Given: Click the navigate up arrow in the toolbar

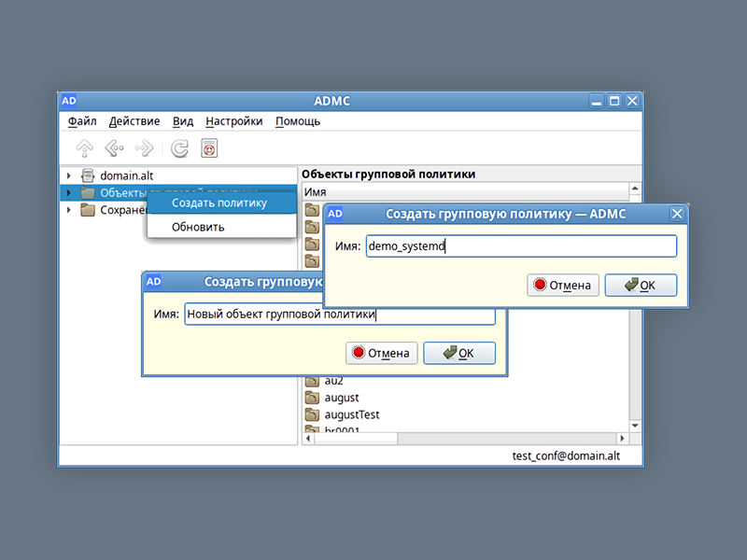Looking at the screenshot, I should (85, 148).
